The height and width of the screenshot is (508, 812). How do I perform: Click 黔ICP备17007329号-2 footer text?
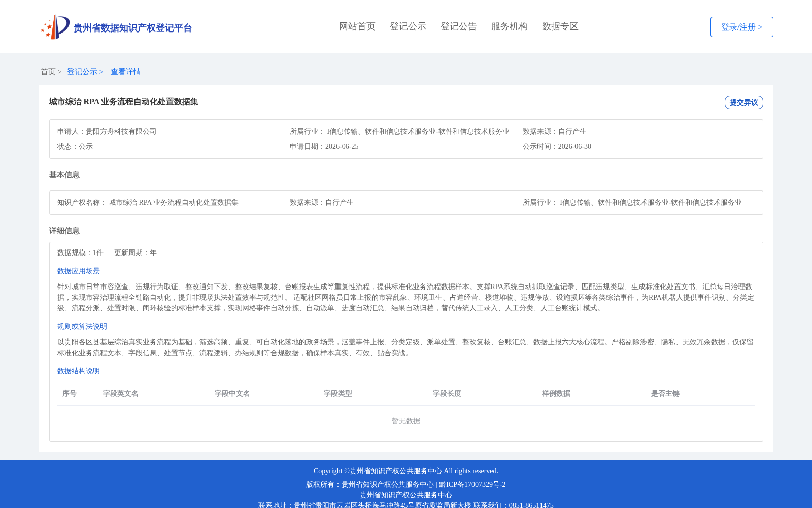point(472,484)
